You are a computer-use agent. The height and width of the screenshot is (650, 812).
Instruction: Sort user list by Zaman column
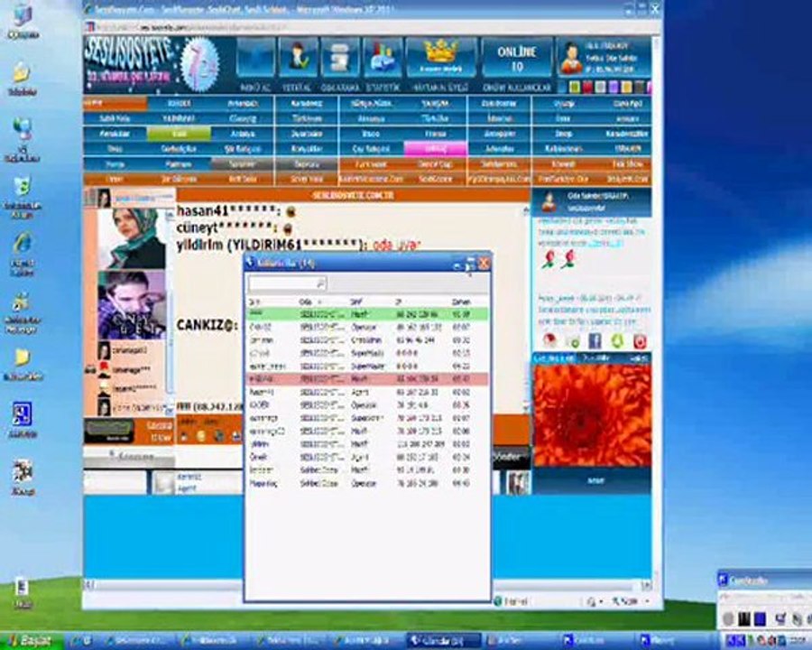click(x=461, y=302)
